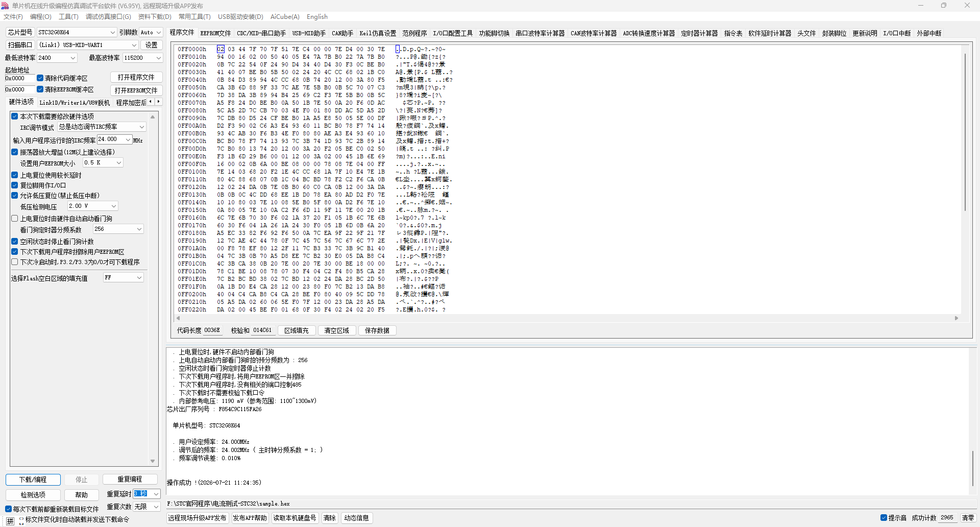Enable 上电复位时由硬件自动启动看门狗 option

15,219
